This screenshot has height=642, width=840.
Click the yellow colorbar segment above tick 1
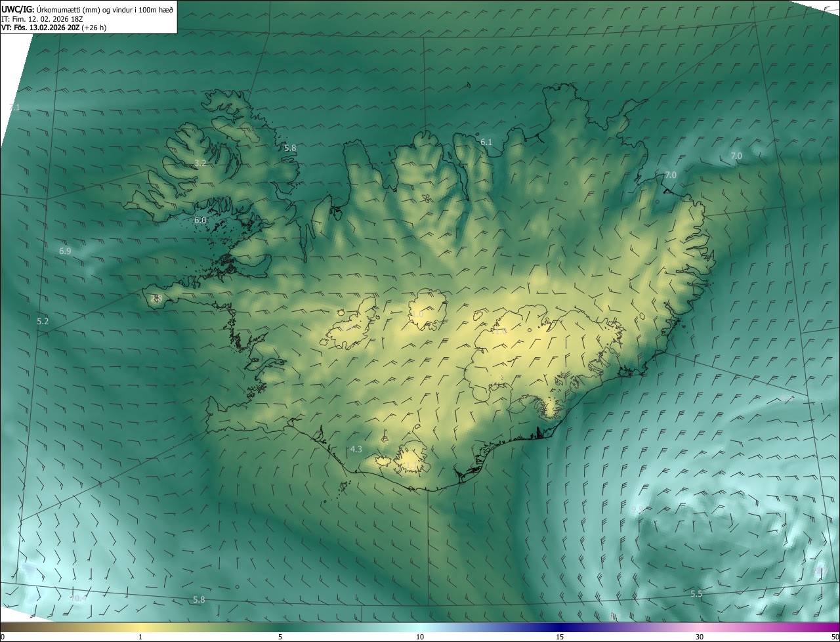[140, 627]
